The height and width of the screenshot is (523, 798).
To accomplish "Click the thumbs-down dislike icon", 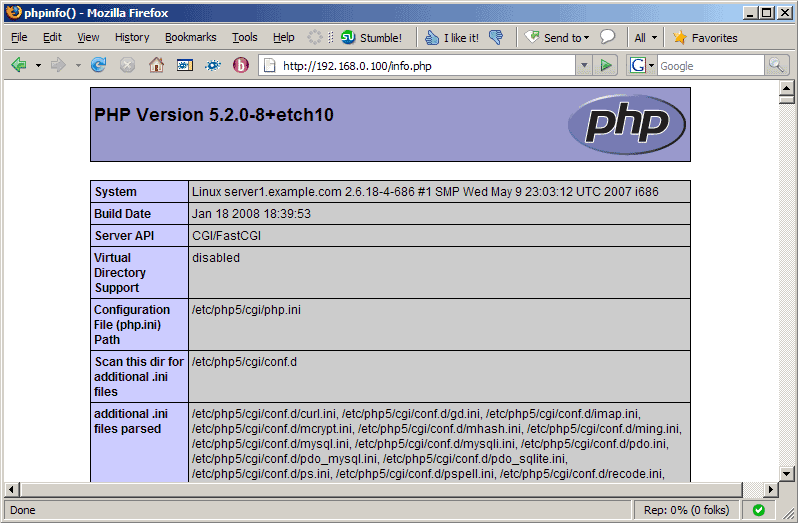I will (496, 37).
